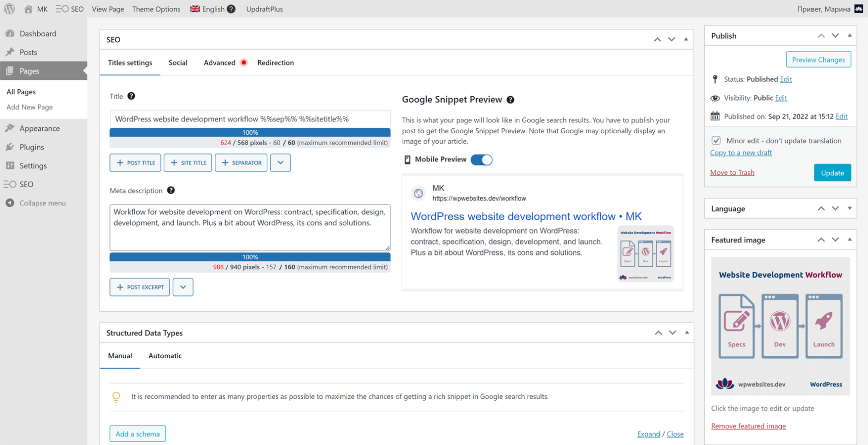Click the Expand schemas link

tap(648, 434)
